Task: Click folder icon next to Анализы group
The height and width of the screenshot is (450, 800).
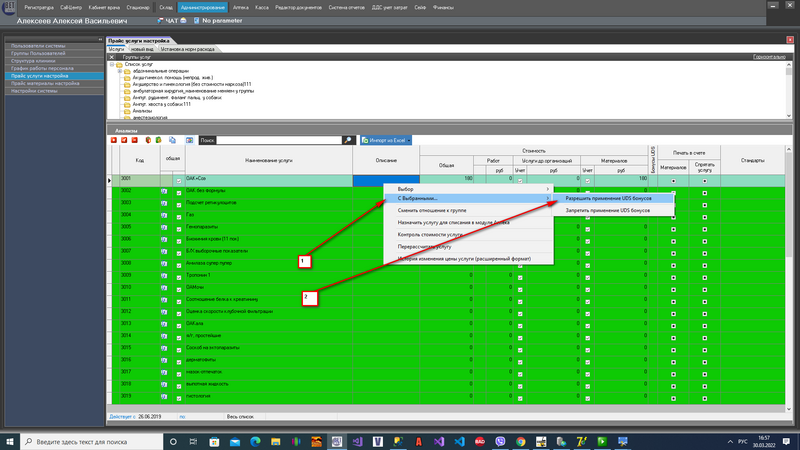Action: pos(129,110)
